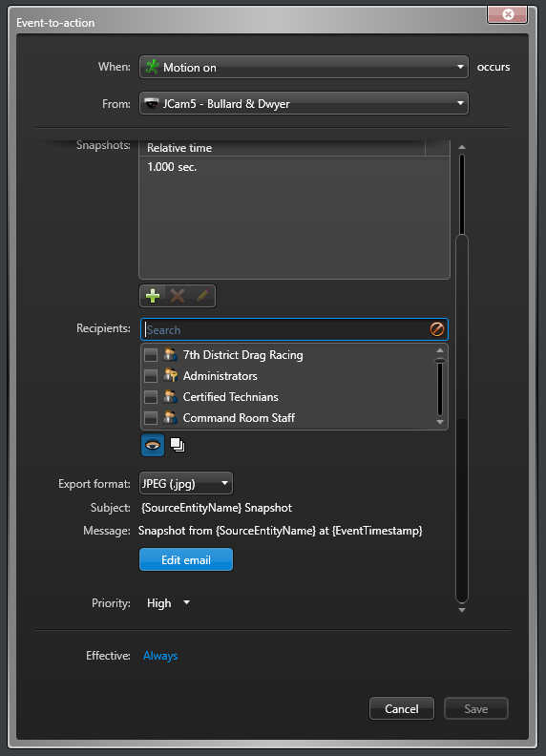Open the When event dropdown
The height and width of the screenshot is (756, 546).
coord(304,67)
